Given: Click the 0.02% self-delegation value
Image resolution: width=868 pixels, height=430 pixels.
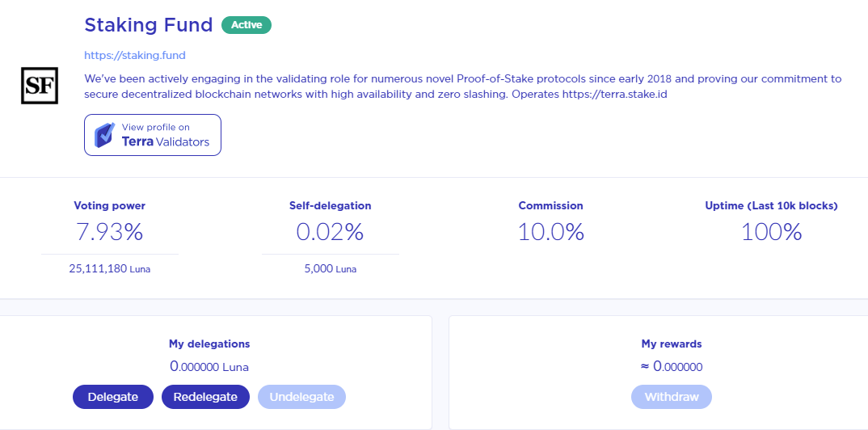Looking at the screenshot, I should tap(330, 232).
